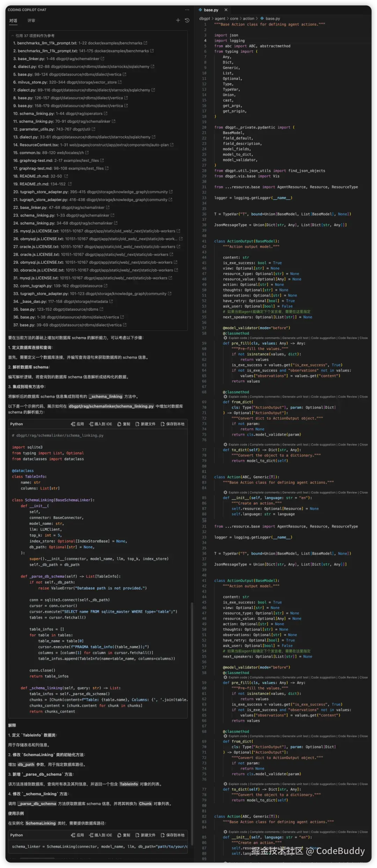377x868 pixels.
Task: Select the base.py editor tab
Action: 213,10
